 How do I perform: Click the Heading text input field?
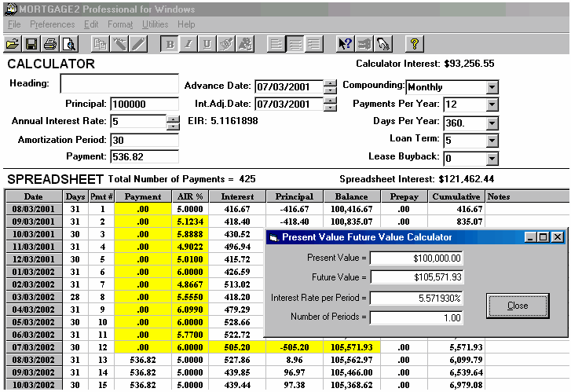tap(119, 83)
